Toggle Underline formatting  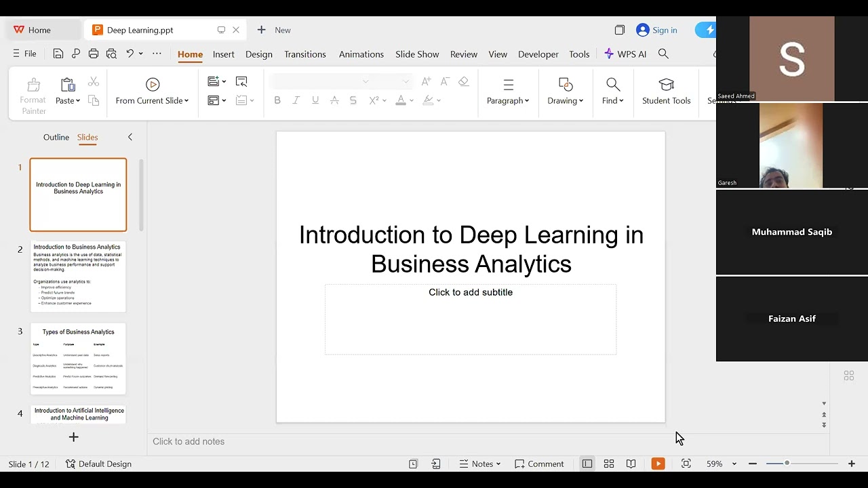(x=315, y=100)
